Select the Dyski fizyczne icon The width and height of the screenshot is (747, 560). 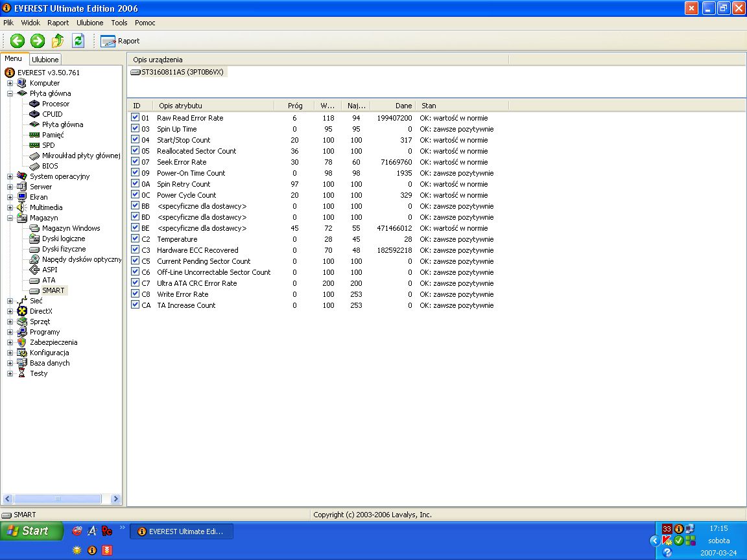coord(34,249)
